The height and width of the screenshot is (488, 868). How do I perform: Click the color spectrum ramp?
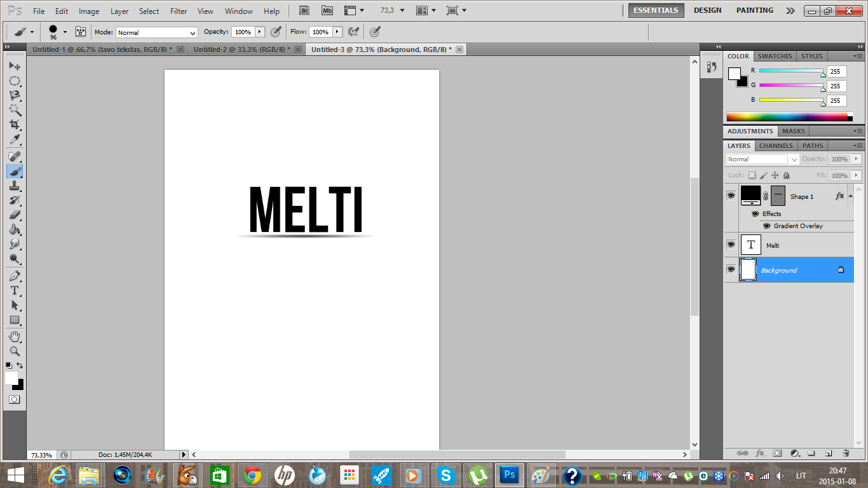(x=787, y=116)
